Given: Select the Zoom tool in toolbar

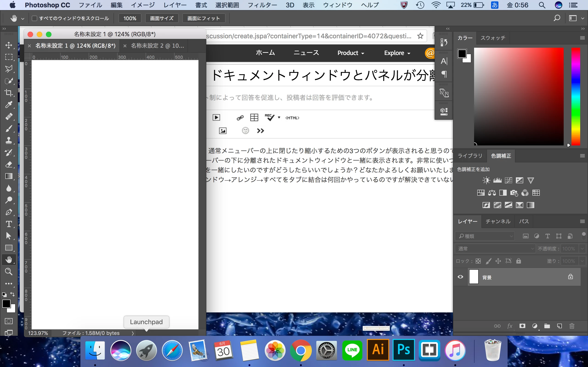Looking at the screenshot, I should pyautogui.click(x=9, y=271).
